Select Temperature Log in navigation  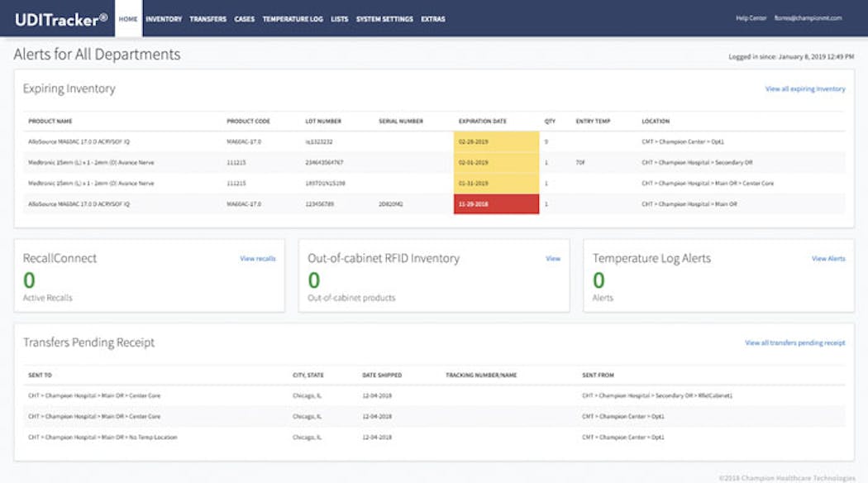click(x=293, y=19)
